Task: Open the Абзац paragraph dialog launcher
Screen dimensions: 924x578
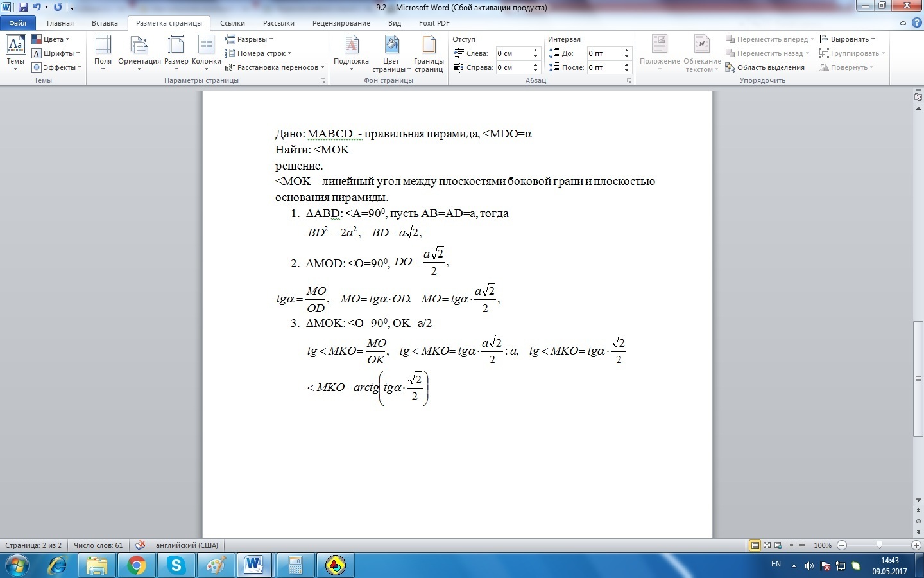Action: tap(629, 81)
